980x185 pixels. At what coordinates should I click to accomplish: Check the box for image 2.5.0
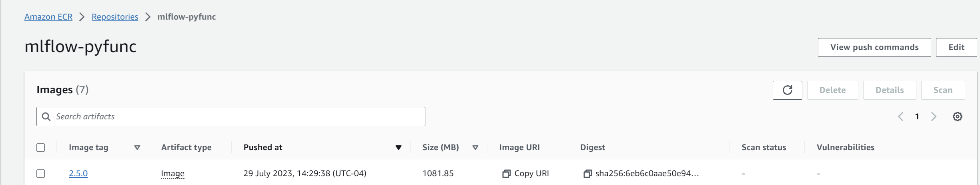[x=41, y=173]
